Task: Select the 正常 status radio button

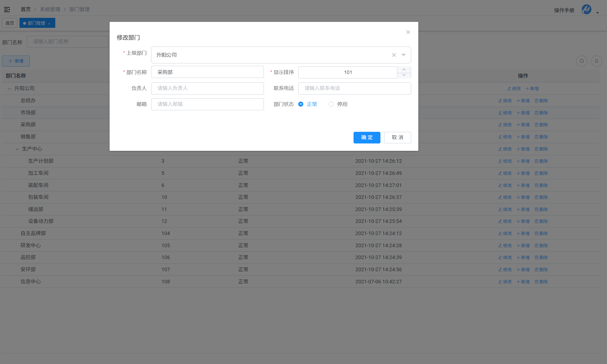Action: coord(301,104)
